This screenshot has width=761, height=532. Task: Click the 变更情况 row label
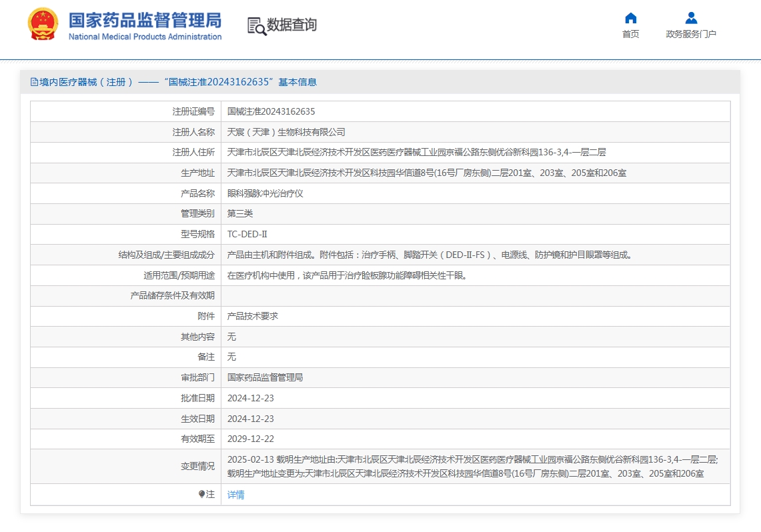197,467
